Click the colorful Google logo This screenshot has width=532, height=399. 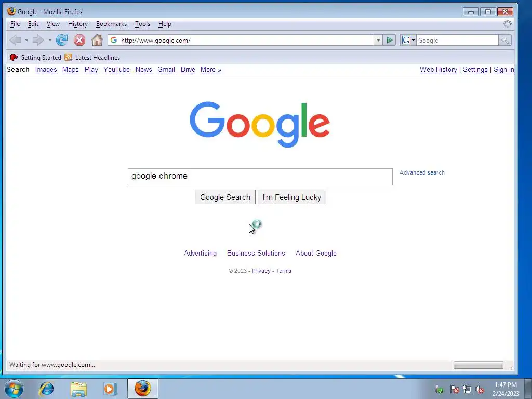tap(260, 124)
